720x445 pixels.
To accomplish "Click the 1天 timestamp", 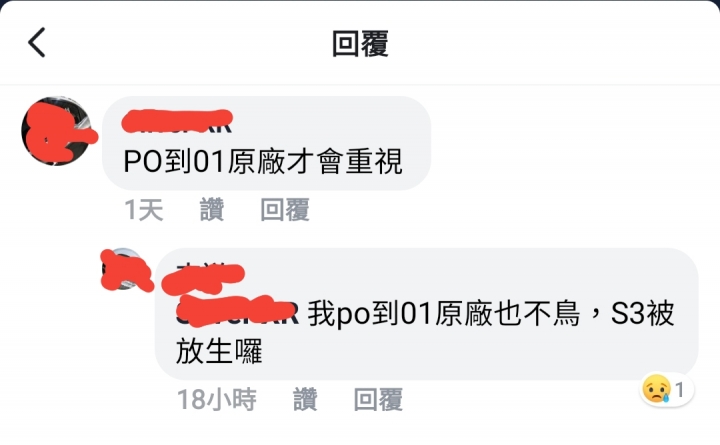I will click(x=144, y=210).
